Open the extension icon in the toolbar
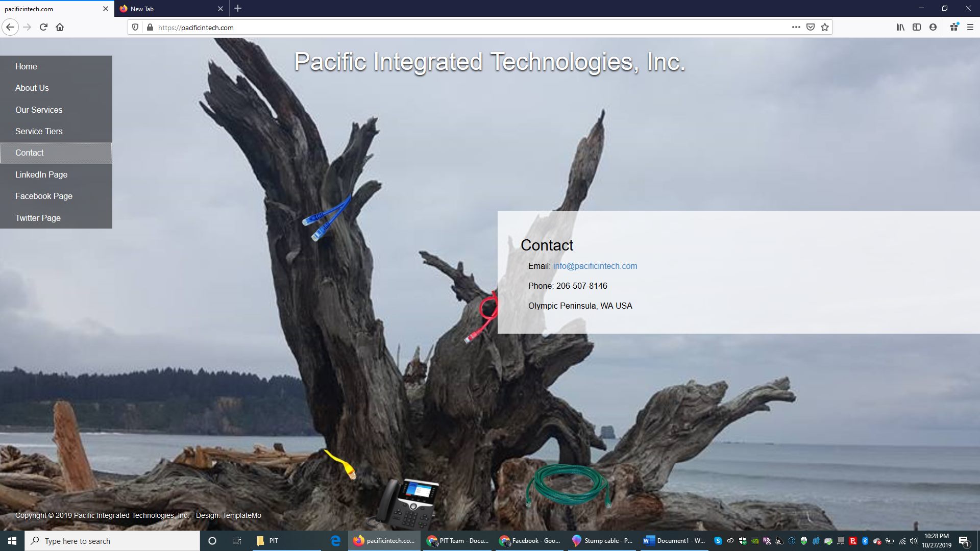 coord(954,27)
